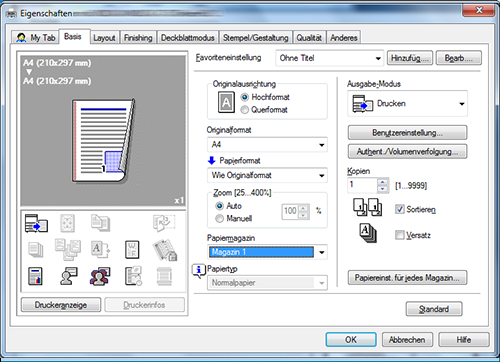Click the Druckerinfos button
Viewport: 500px width, 362px height.
pos(144,305)
